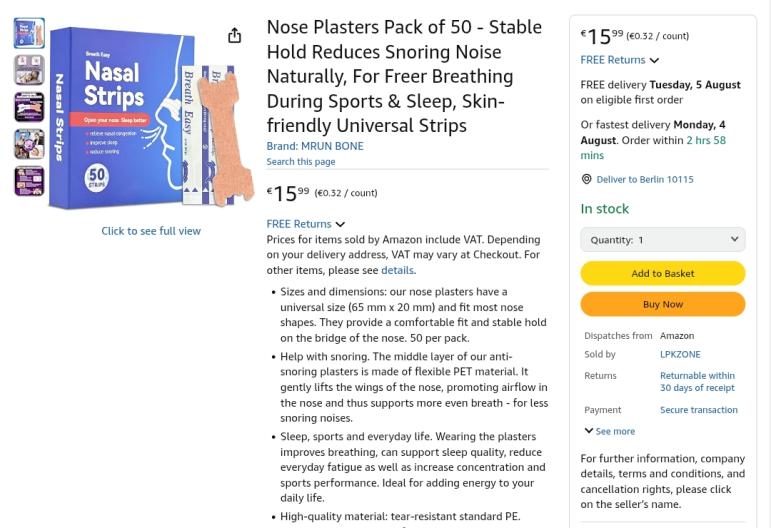Screen dimensions: 771x528
Task: Click Deliver to Berlin 10115 link
Action: 645,179
